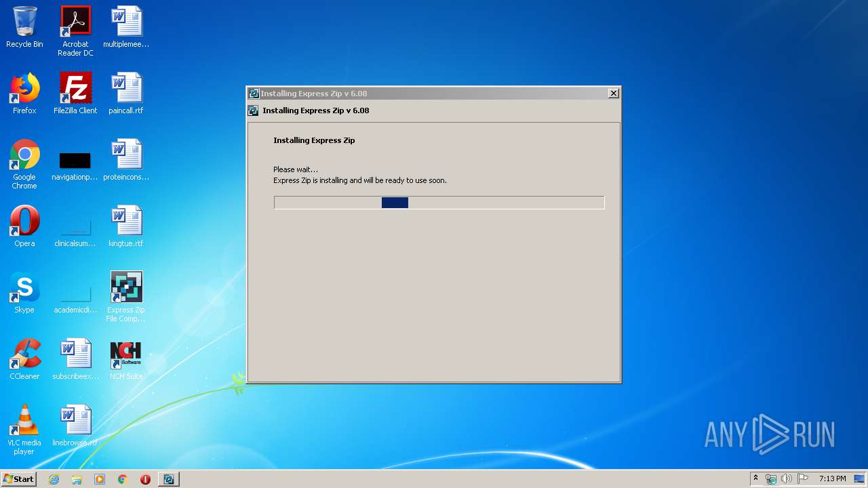Open the 7:13 PM clock
The height and width of the screenshot is (488, 868).
click(832, 479)
